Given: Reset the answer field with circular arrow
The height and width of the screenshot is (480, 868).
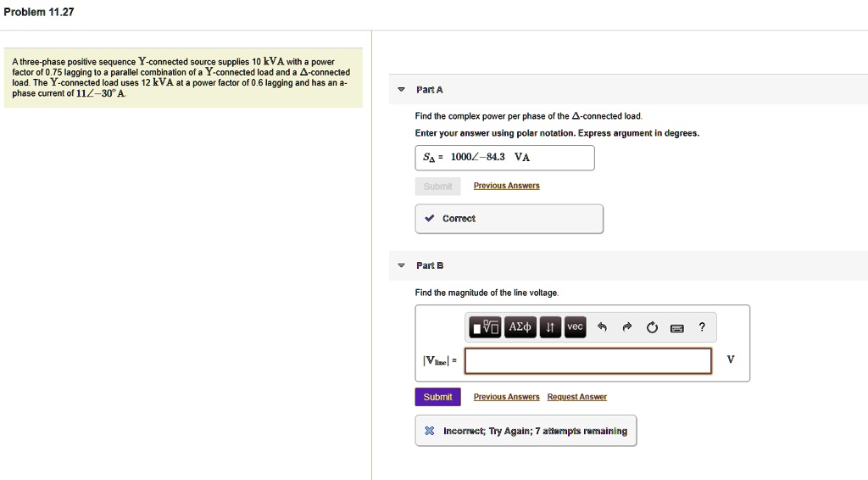Looking at the screenshot, I should pyautogui.click(x=652, y=327).
